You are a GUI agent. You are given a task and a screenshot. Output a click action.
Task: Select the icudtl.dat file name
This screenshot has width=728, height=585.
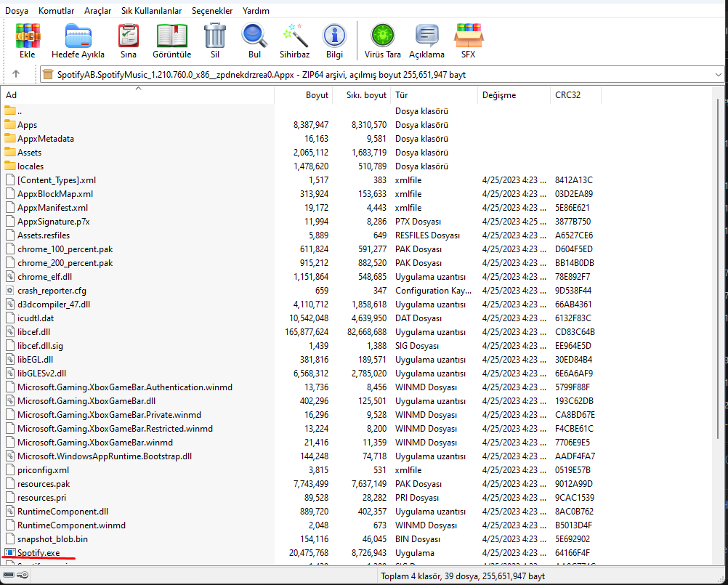[x=36, y=318]
